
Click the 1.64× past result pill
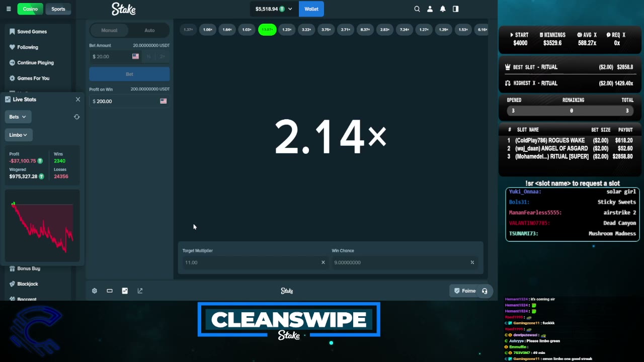[x=227, y=30]
